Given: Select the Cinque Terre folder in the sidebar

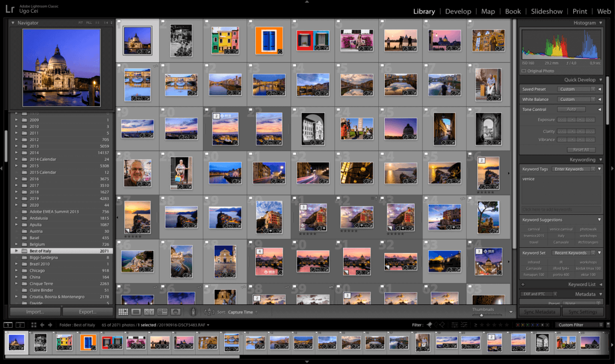Looking at the screenshot, I should [42, 284].
